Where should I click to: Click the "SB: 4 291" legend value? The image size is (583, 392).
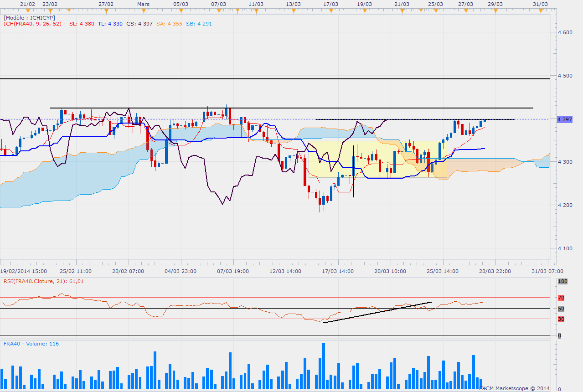tap(199, 24)
